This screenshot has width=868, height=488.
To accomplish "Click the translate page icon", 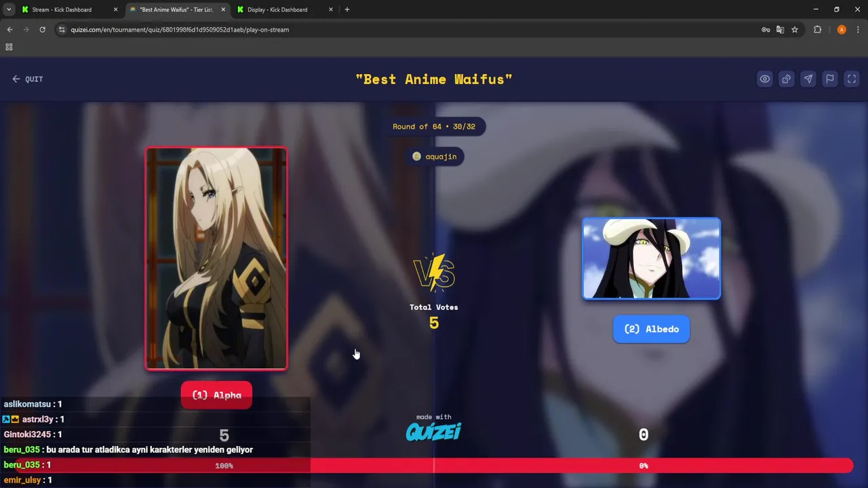I will coord(780,30).
